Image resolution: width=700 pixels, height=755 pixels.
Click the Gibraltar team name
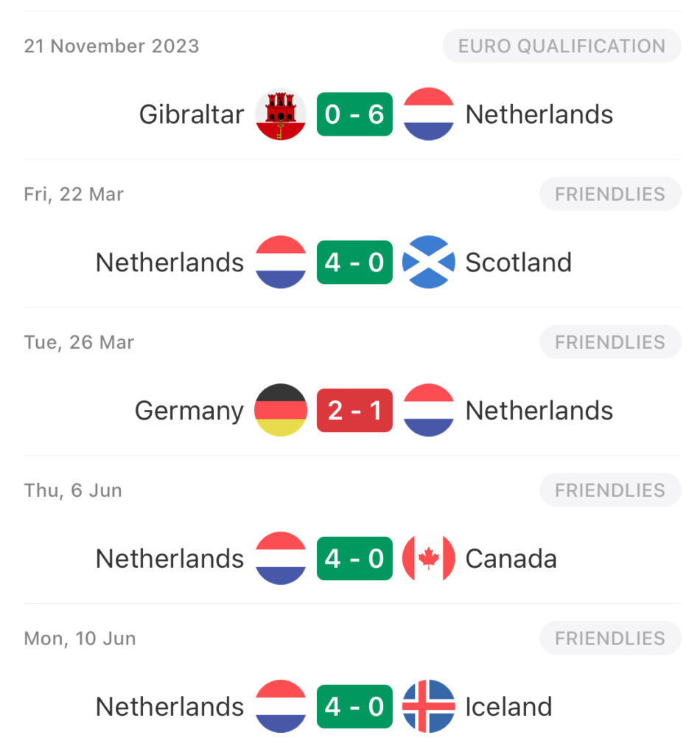192,114
